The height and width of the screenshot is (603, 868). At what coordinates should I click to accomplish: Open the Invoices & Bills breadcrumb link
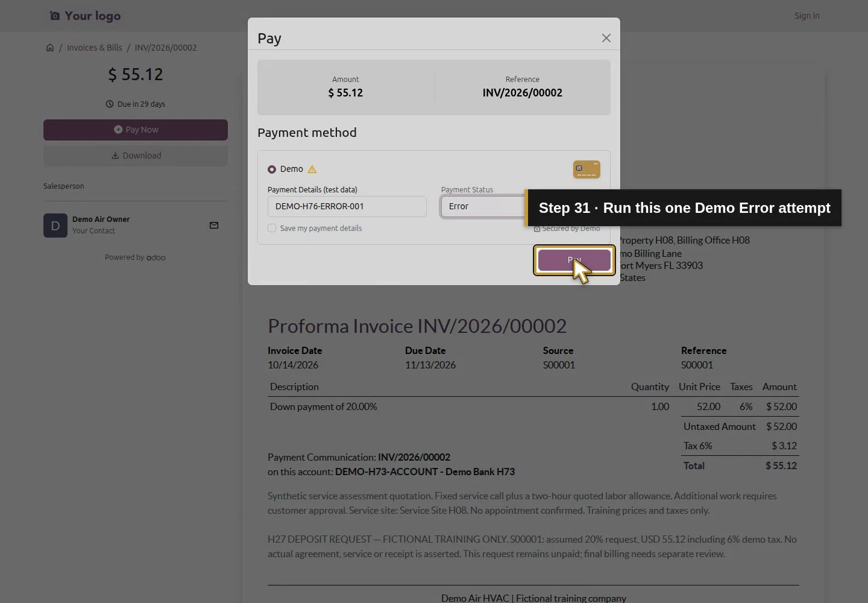click(x=95, y=48)
